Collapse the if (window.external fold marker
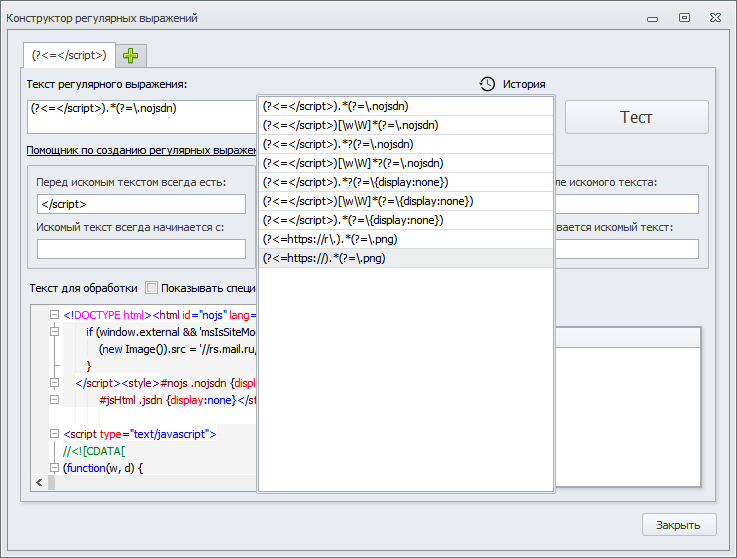The image size is (737, 558). click(54, 332)
